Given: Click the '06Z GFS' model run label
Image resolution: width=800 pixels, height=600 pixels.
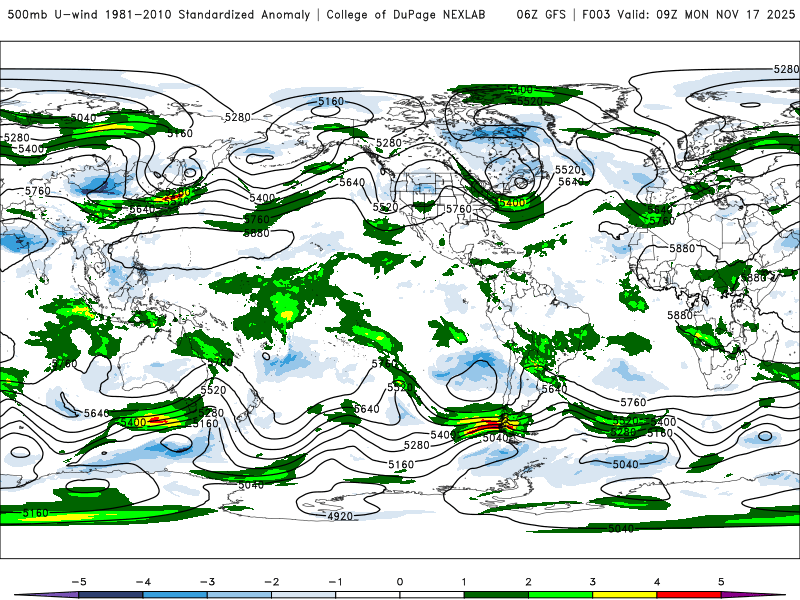Looking at the screenshot, I should point(541,15).
